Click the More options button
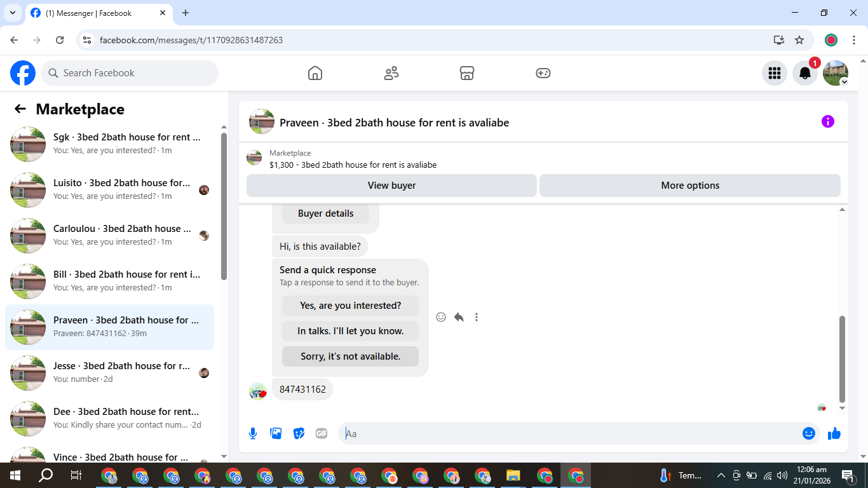The width and height of the screenshot is (868, 488). click(690, 186)
